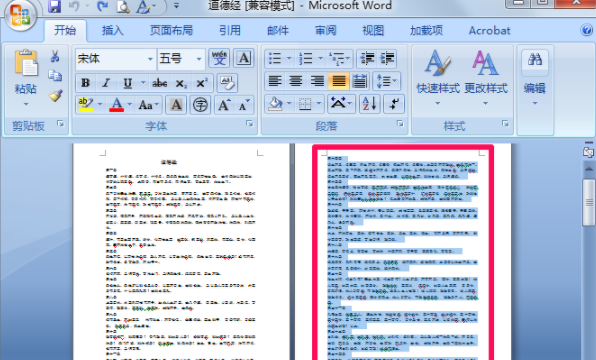
Task: Copy selection with copy icon
Action: [55, 76]
